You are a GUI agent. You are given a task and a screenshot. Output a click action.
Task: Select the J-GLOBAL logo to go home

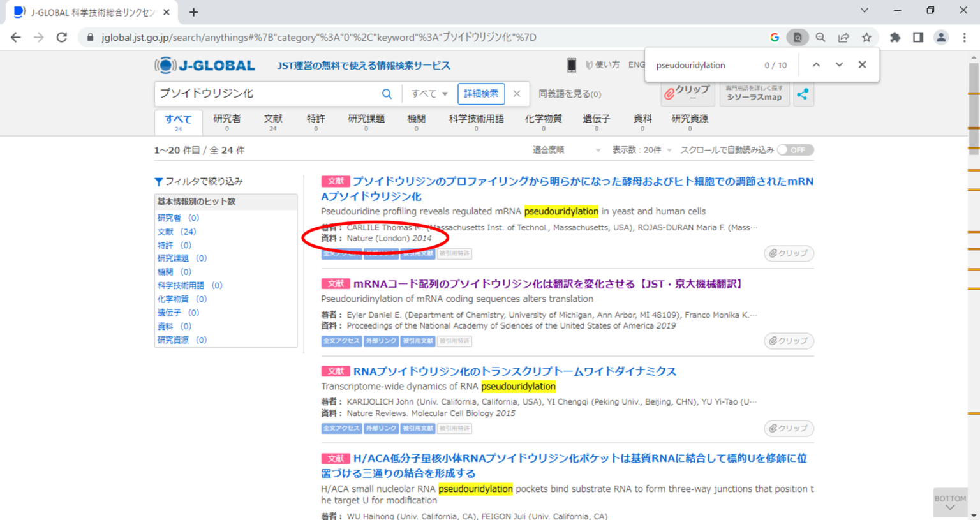pyautogui.click(x=204, y=64)
